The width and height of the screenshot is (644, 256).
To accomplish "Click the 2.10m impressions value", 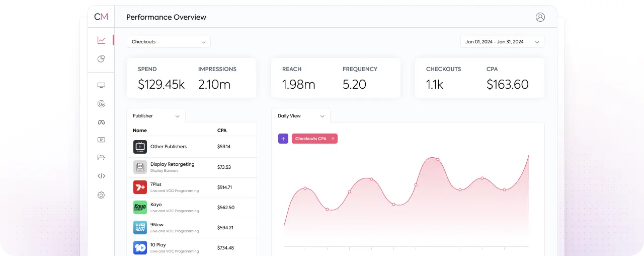I will click(x=214, y=85).
